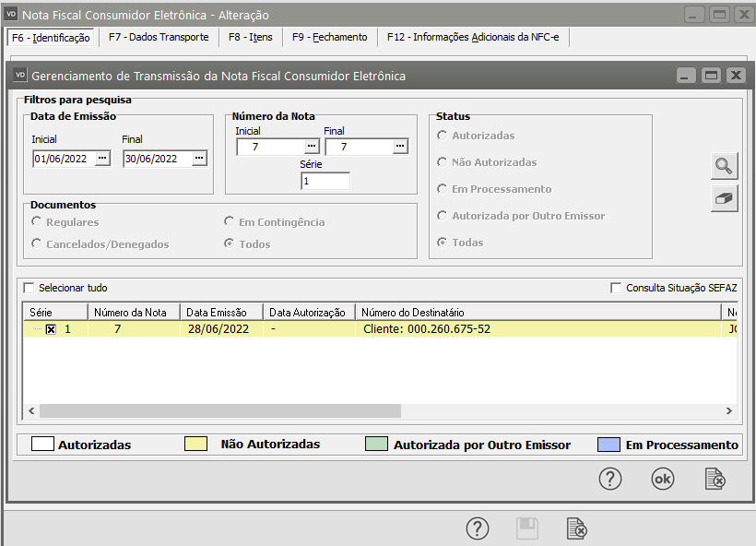Click into the Série input field

(x=325, y=182)
